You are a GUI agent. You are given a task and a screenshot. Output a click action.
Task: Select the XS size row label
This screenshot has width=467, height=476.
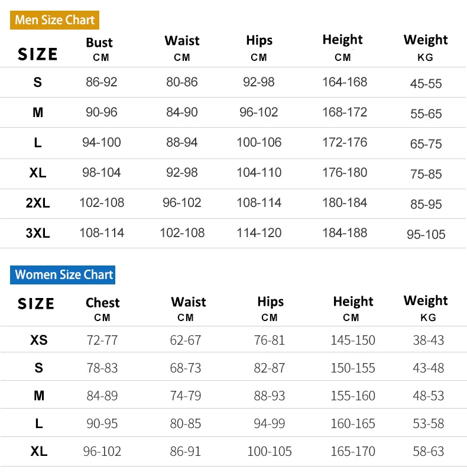[39, 341]
